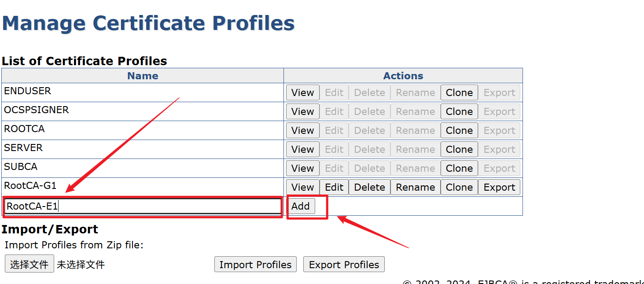Image resolution: width=644 pixels, height=284 pixels.
Task: Clone the SERVER profile
Action: click(x=459, y=149)
